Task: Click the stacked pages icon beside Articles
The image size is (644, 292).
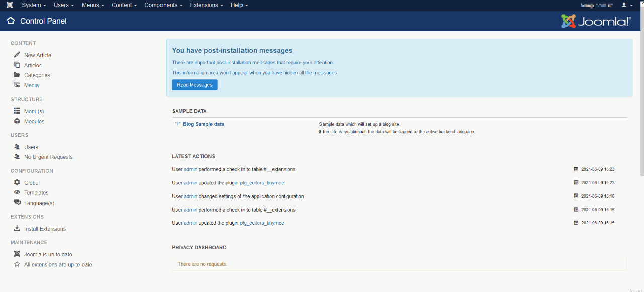Action: pyautogui.click(x=17, y=65)
